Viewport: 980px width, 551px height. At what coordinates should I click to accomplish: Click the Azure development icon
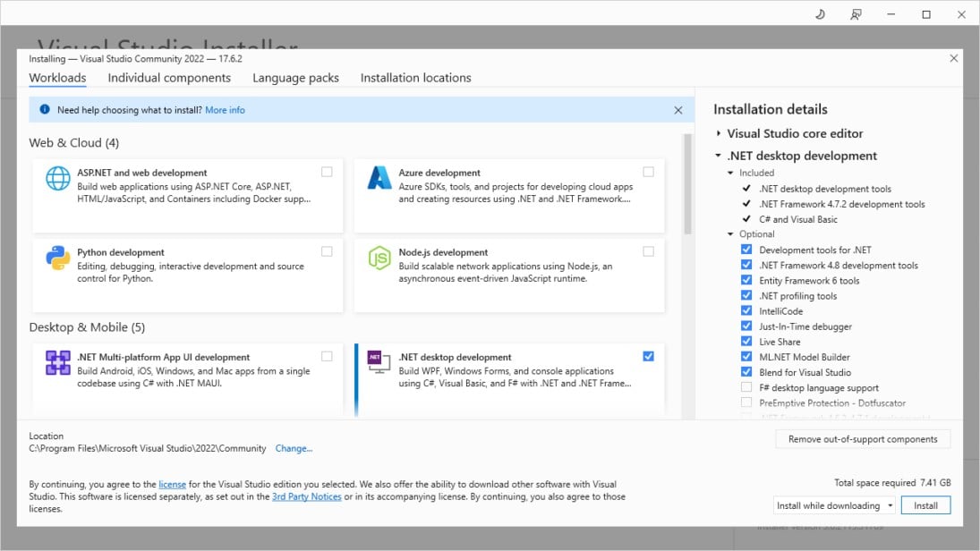[379, 179]
